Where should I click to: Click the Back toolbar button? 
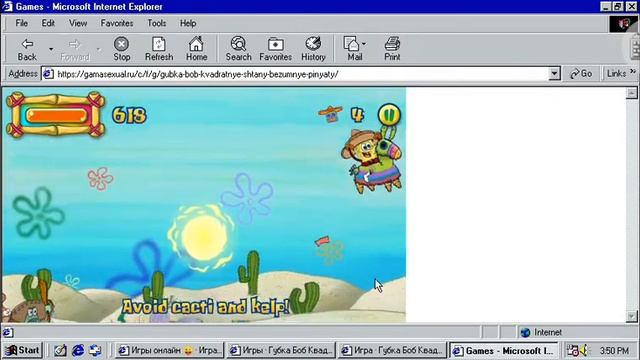(27, 49)
